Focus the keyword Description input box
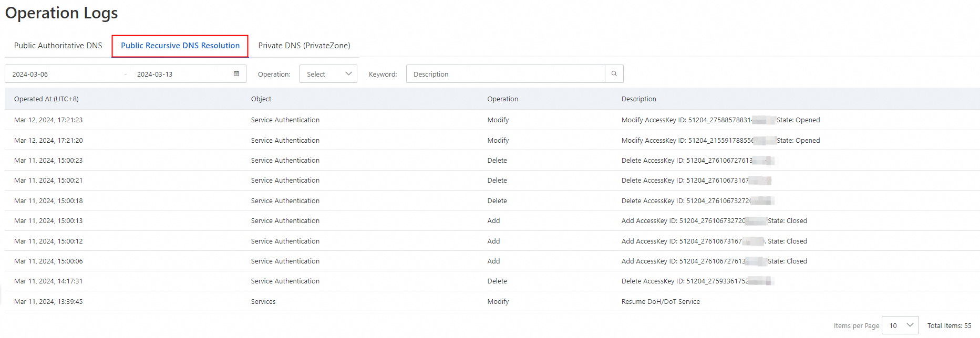Viewport: 980px width, 338px height. pyautogui.click(x=505, y=74)
